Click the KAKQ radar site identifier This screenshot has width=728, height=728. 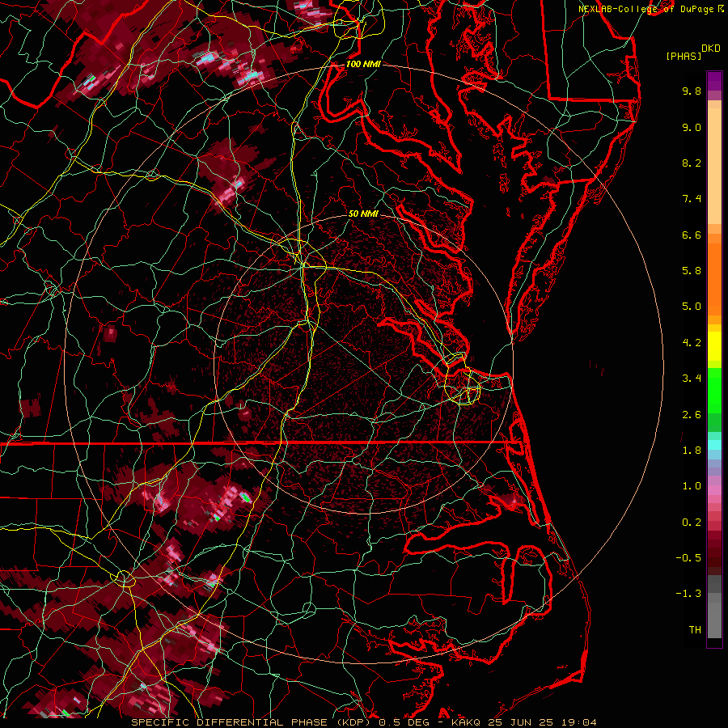click(466, 722)
